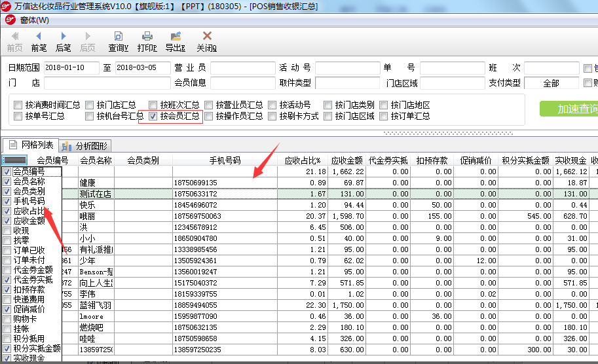Enable 找零 column in list
598x364 pixels.
coord(7,240)
